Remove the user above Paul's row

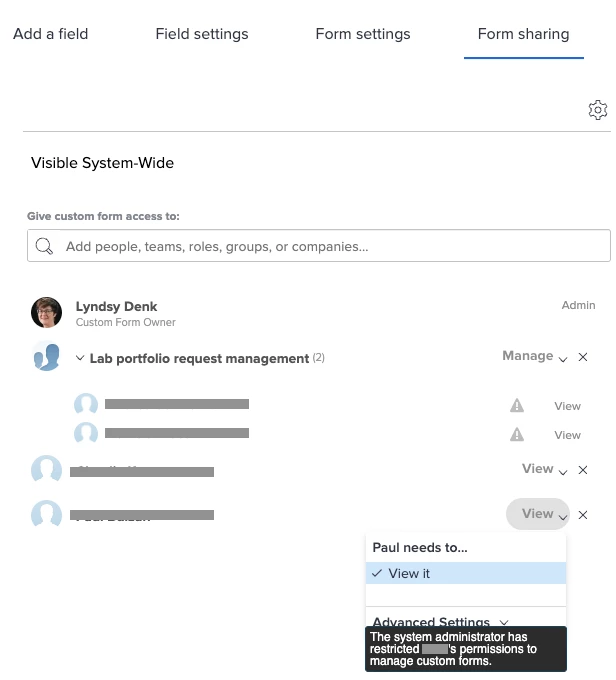tap(583, 470)
